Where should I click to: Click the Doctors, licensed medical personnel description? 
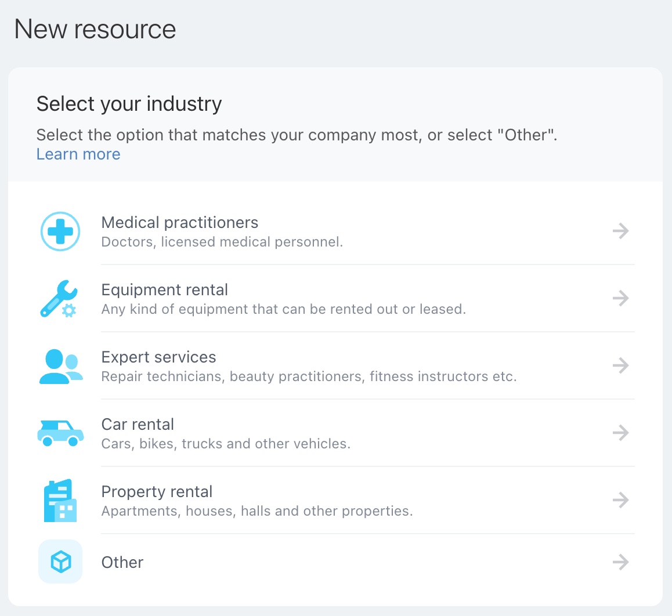[x=222, y=242]
